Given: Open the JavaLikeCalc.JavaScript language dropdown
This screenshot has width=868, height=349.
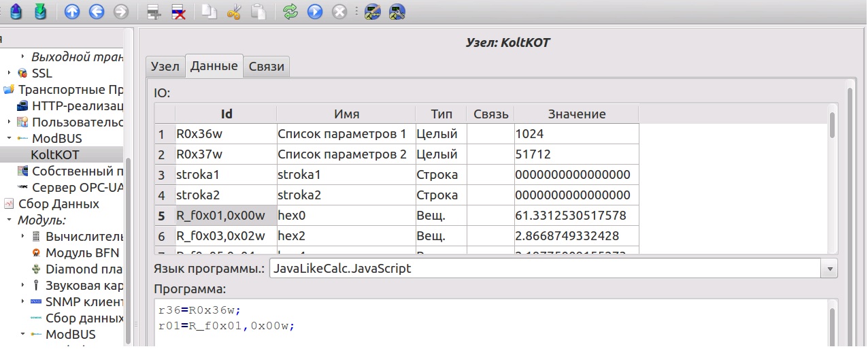Looking at the screenshot, I should [x=829, y=269].
